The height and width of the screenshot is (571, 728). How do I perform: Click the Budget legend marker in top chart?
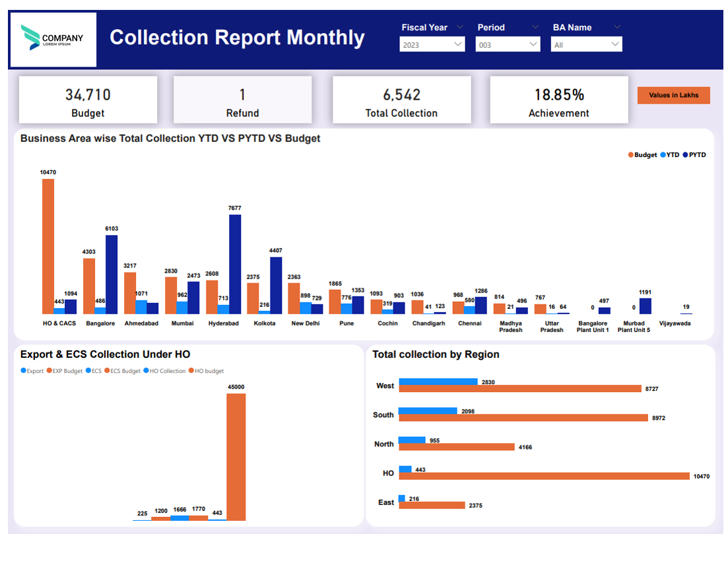tap(630, 155)
